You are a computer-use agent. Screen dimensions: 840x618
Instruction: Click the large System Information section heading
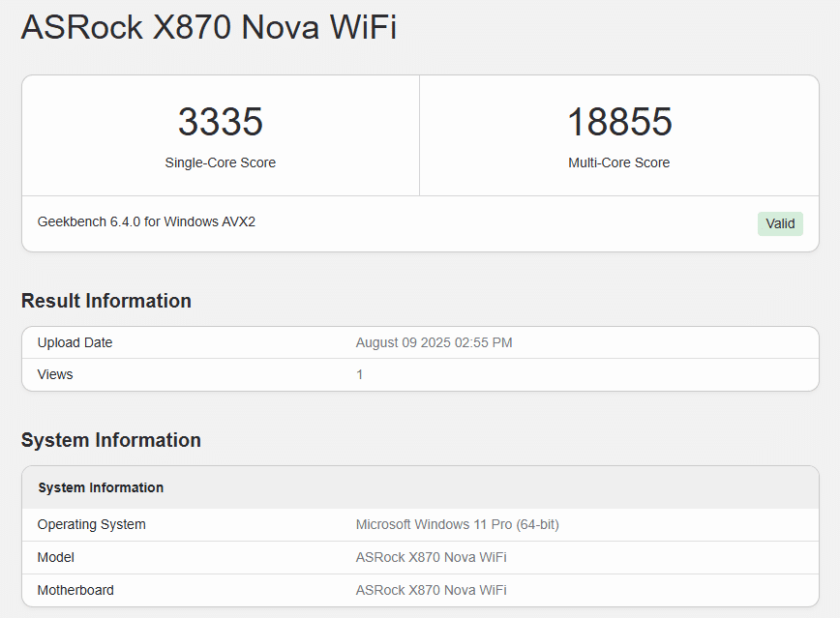(x=111, y=440)
